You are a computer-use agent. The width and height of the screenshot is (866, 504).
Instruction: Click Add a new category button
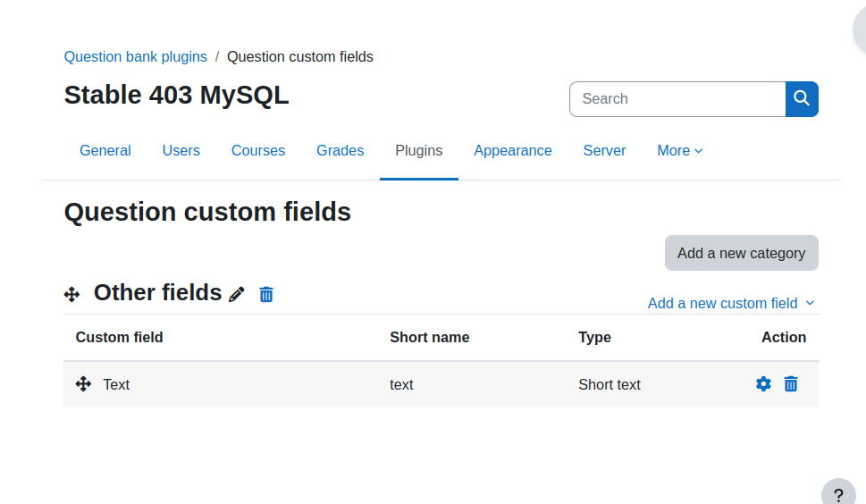pyautogui.click(x=741, y=253)
